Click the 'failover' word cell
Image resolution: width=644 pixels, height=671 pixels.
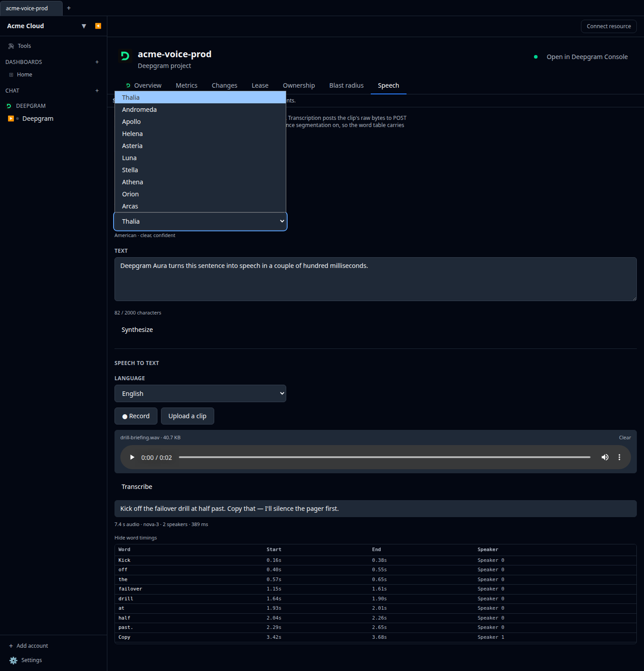[x=130, y=589]
